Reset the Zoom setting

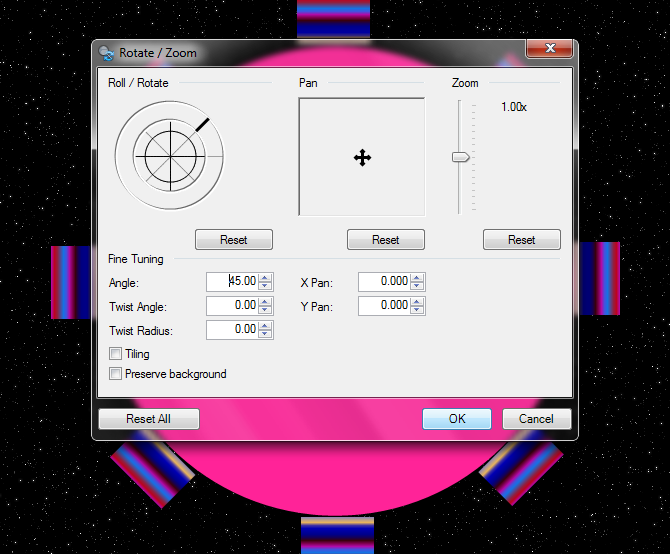tap(521, 240)
